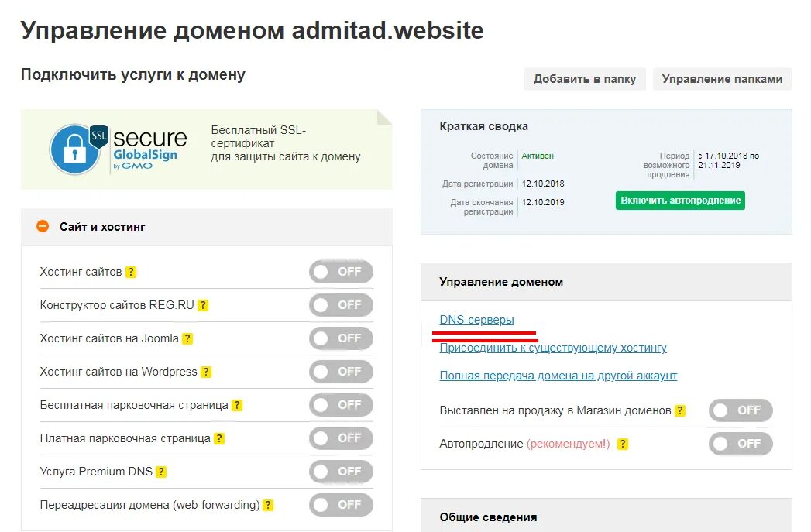Viewport: 811px width, 532px height.
Task: Open help icon for Хостинг сайтов на Wordpress
Action: click(206, 372)
